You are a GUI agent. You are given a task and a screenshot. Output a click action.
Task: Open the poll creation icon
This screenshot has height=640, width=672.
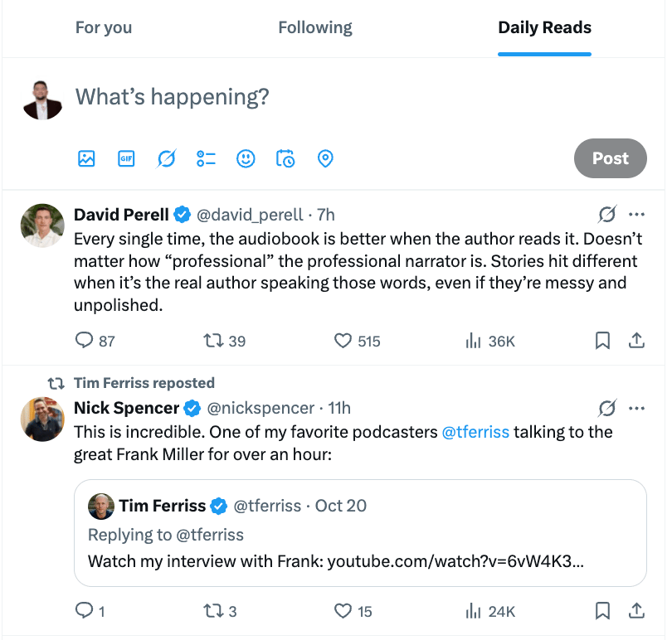206,158
